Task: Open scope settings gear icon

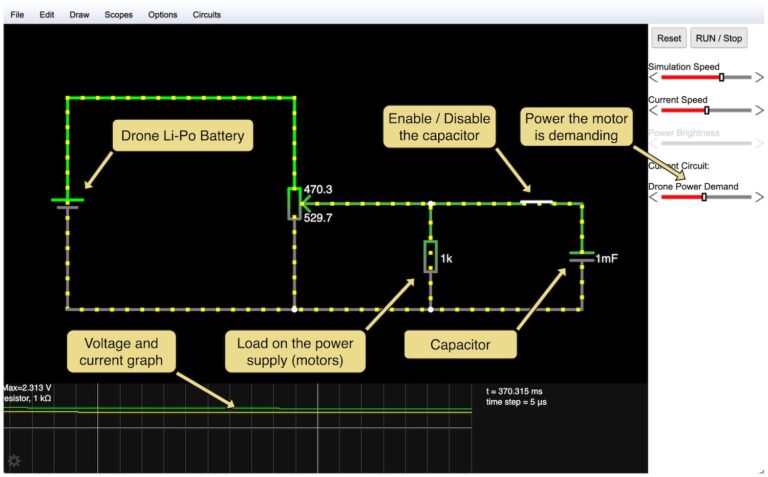Action: 14,461
